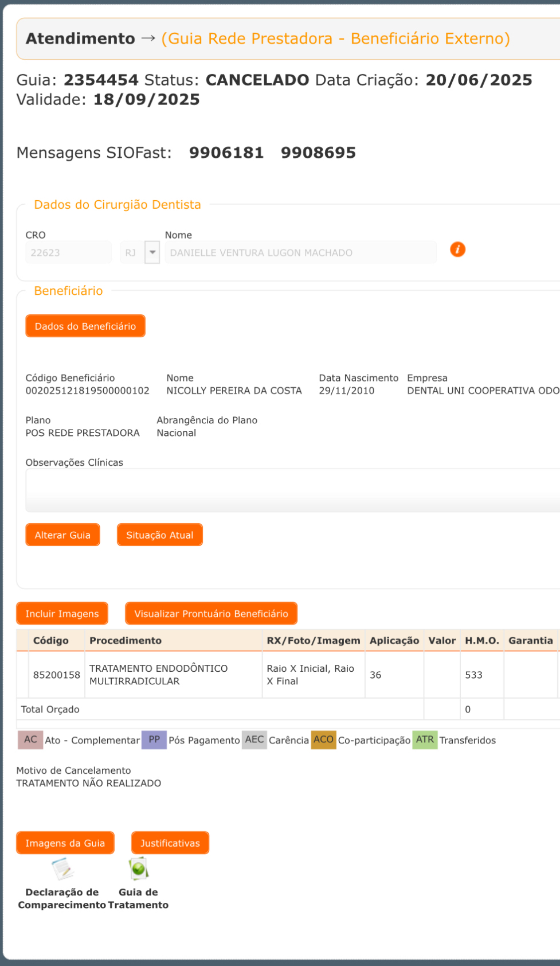Select the procedure row code 85200158
The height and width of the screenshot is (966, 560).
[x=57, y=675]
